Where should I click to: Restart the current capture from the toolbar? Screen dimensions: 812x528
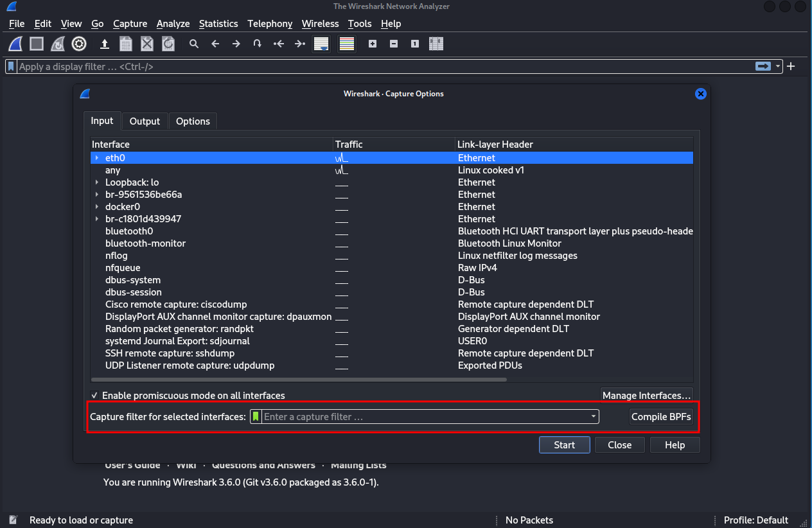[x=58, y=44]
